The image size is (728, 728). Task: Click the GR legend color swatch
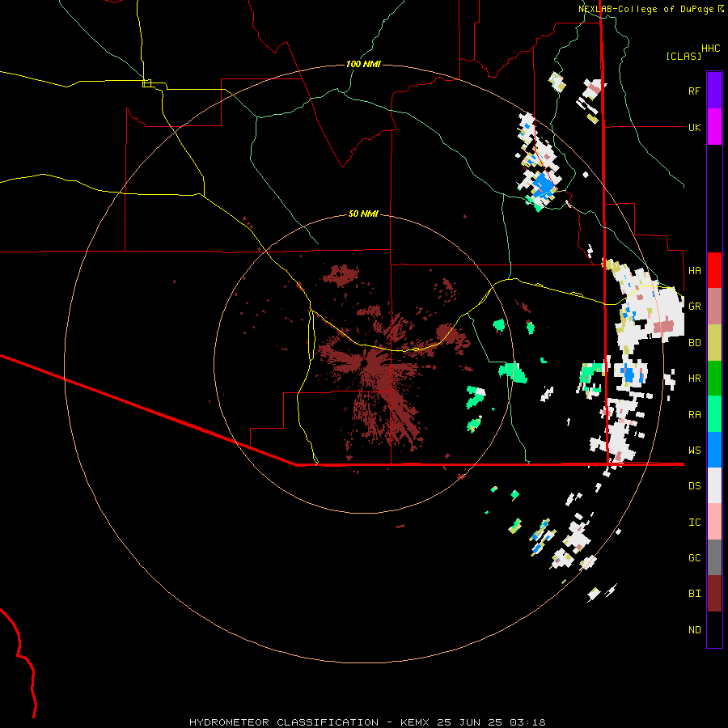coord(714,307)
